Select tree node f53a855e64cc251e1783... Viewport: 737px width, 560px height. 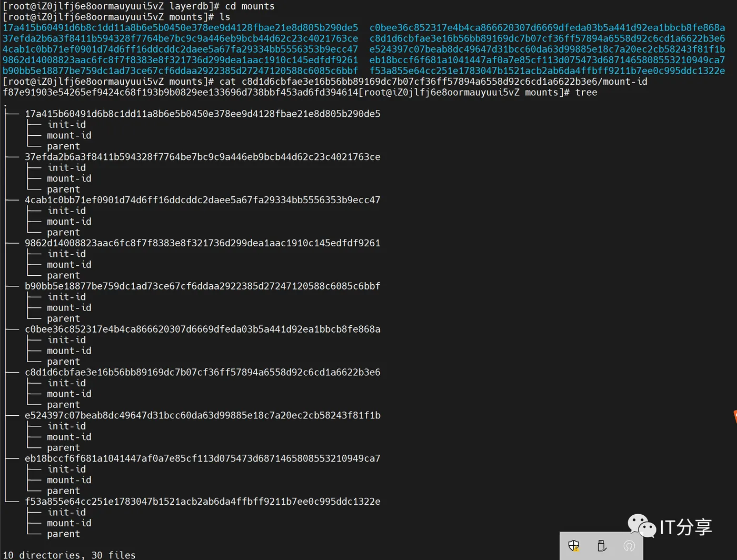[203, 502]
